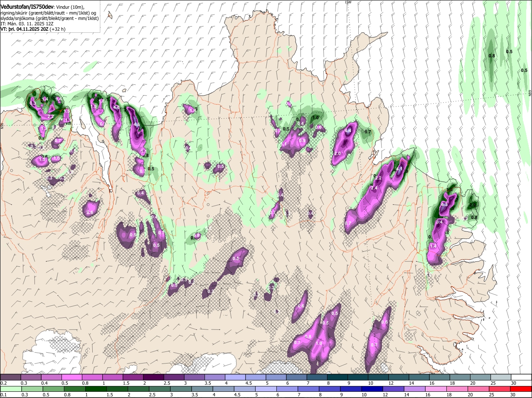Click the 20 gray swatch in the upper snow legend
The height and width of the screenshot is (398, 532).
click(480, 377)
